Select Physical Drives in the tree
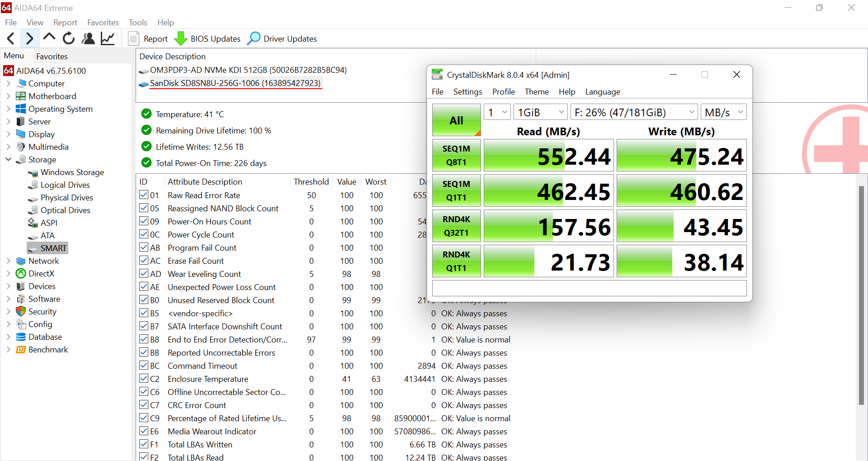 pyautogui.click(x=67, y=198)
